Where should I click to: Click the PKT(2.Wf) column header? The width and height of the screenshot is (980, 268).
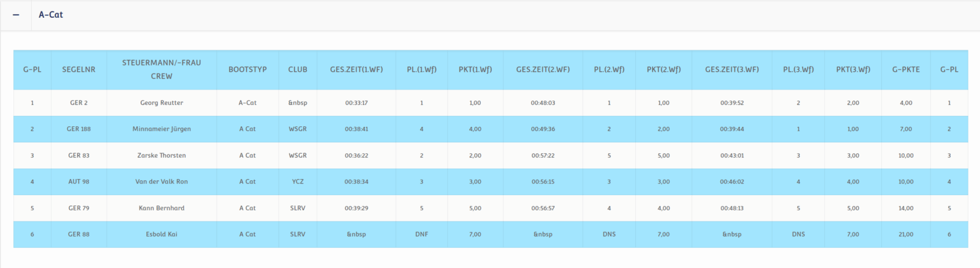[663, 69]
